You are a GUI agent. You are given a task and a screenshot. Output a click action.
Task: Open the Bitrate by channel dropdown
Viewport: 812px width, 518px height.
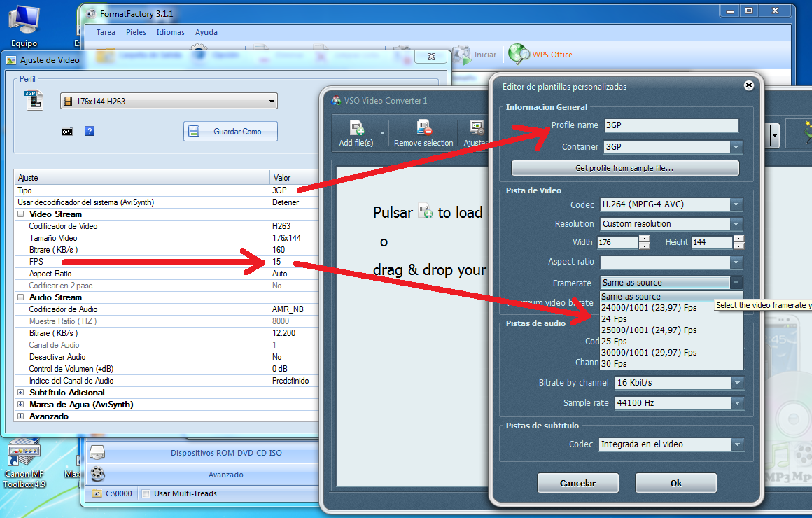(680, 383)
